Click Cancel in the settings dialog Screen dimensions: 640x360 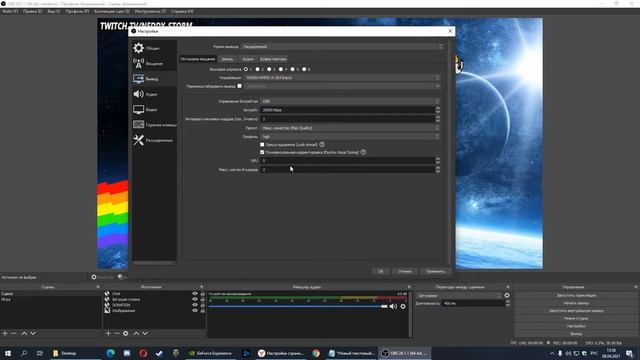point(404,271)
